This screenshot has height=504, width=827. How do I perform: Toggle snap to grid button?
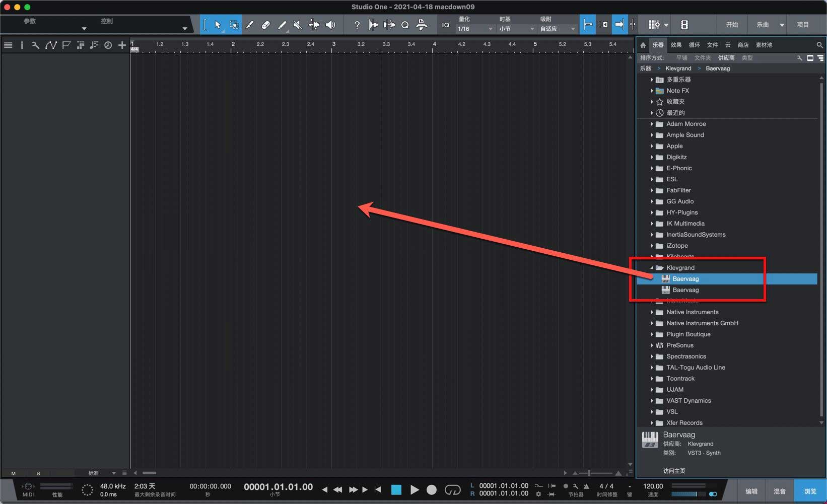[587, 25]
